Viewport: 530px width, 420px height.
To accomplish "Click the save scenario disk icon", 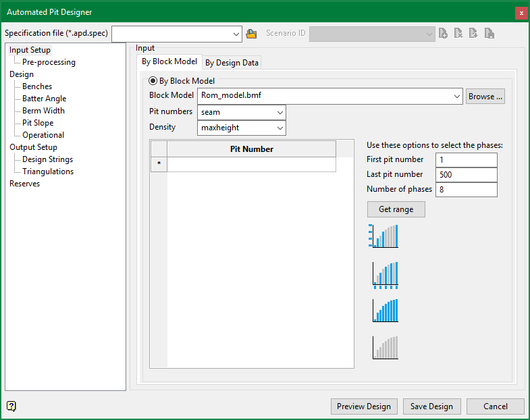I will click(x=489, y=34).
